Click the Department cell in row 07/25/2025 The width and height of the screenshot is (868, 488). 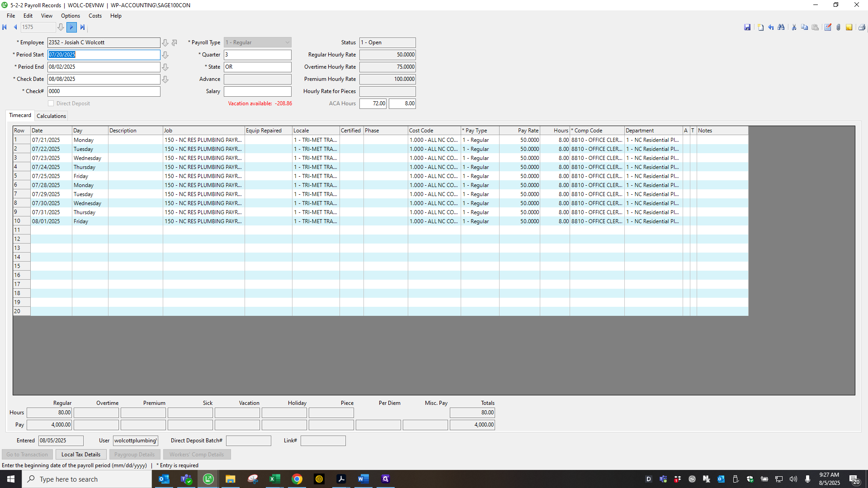coord(654,176)
